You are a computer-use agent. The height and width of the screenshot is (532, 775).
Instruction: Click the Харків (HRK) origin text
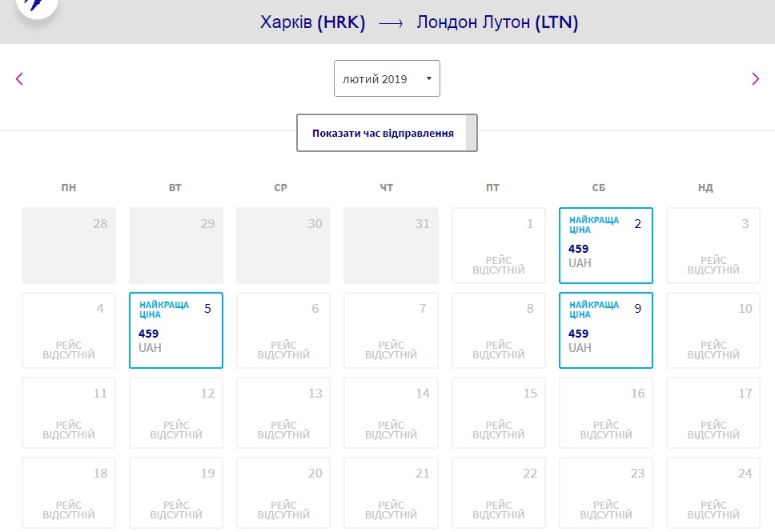pyautogui.click(x=312, y=22)
